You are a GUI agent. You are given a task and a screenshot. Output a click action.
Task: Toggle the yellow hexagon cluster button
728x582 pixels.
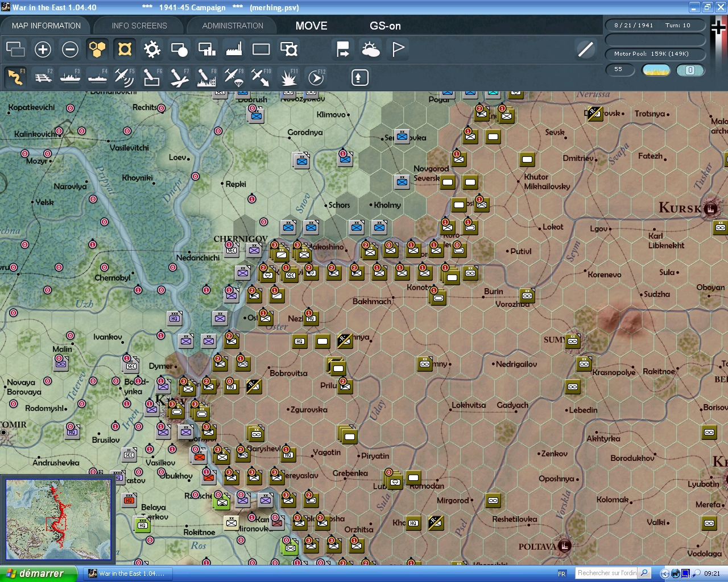click(97, 49)
